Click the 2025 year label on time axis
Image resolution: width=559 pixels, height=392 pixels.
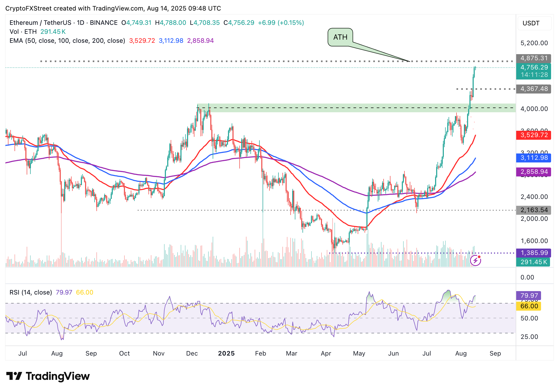click(226, 353)
